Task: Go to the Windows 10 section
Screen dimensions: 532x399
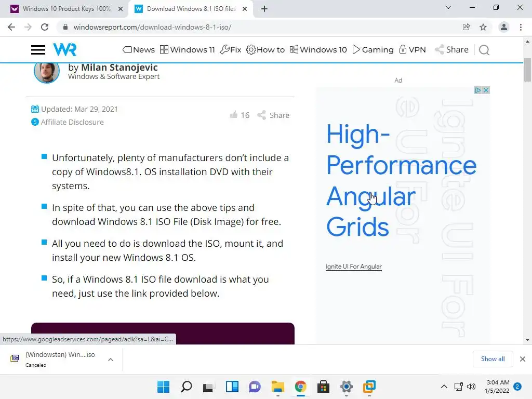Action: pos(318,49)
